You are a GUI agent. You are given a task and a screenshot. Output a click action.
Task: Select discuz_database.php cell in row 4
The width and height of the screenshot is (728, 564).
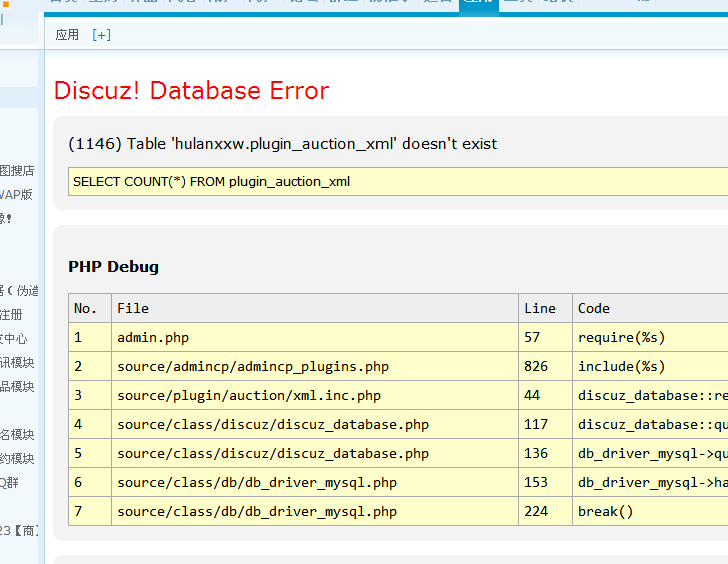point(315,424)
